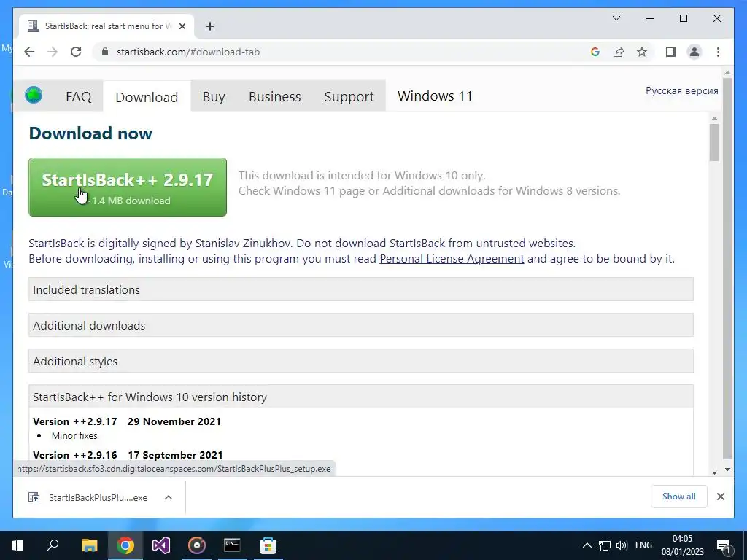Open the volume tray icon

622,545
